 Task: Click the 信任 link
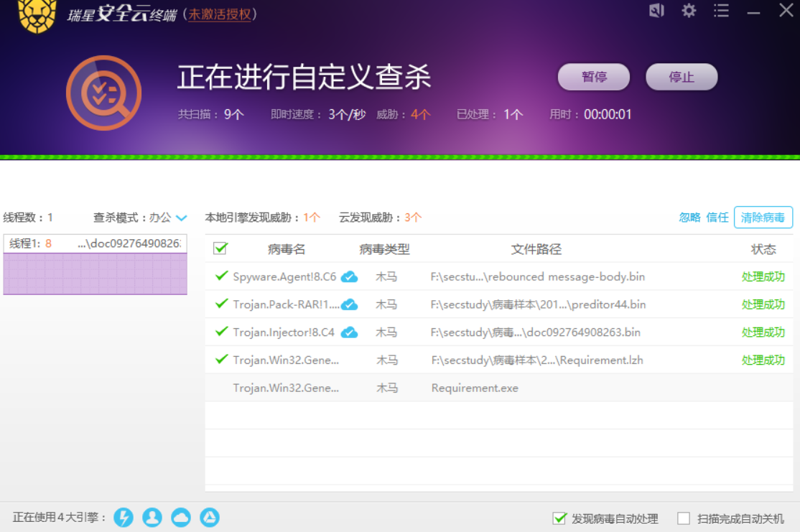tap(717, 218)
